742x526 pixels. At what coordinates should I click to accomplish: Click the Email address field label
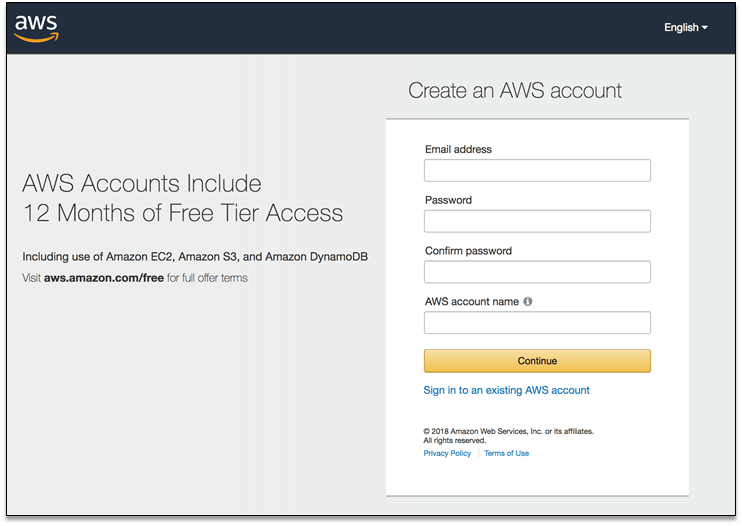[x=458, y=149]
